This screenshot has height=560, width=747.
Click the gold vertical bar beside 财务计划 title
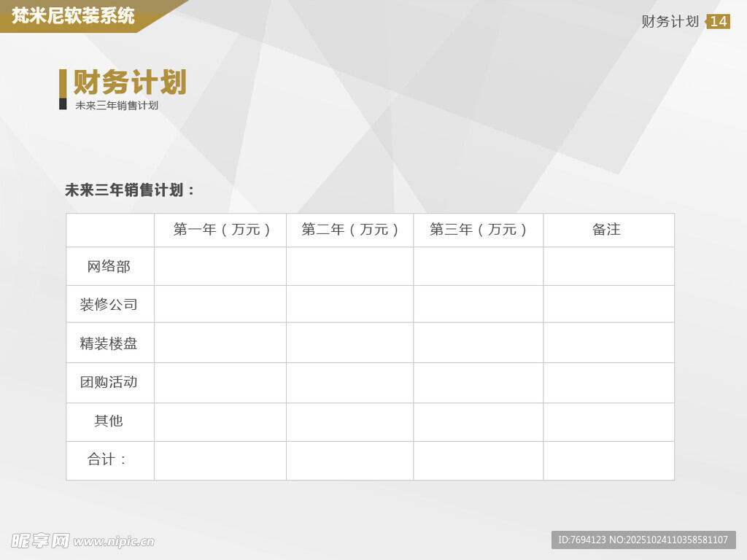64,83
